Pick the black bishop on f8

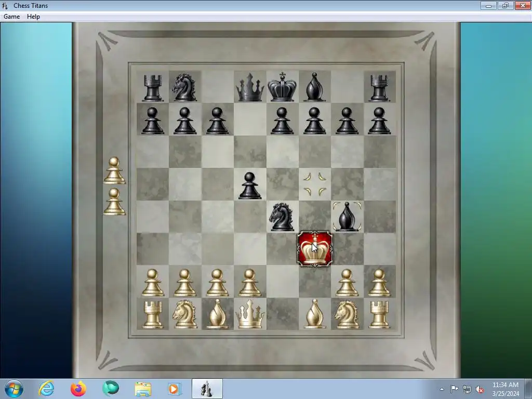(314, 87)
